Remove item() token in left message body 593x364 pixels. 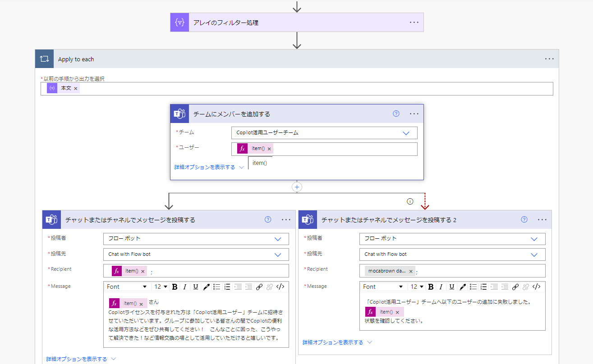pyautogui.click(x=141, y=304)
